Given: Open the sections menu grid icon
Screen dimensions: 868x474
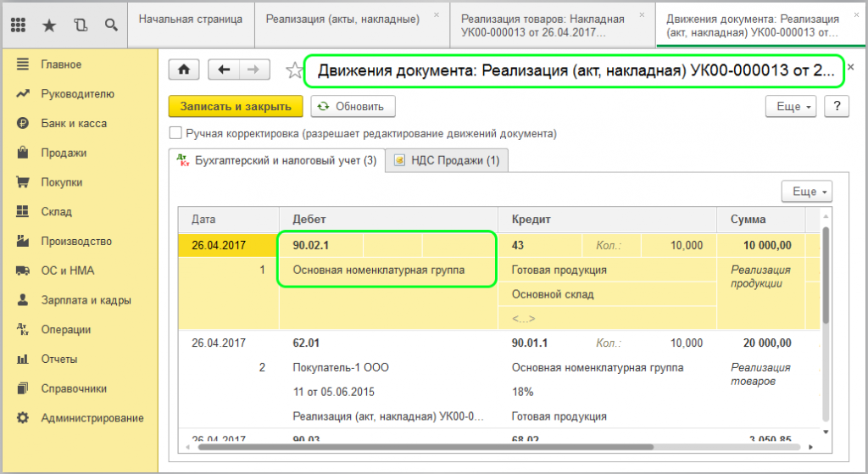Looking at the screenshot, I should tap(19, 25).
